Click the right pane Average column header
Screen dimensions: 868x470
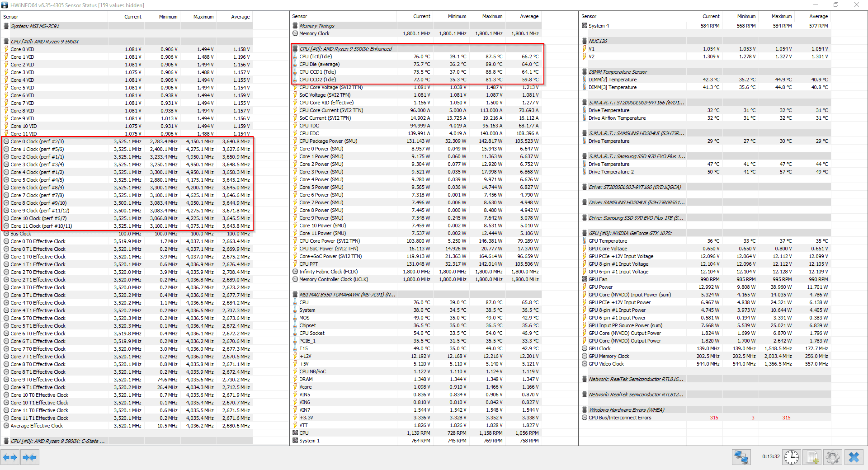(x=813, y=16)
